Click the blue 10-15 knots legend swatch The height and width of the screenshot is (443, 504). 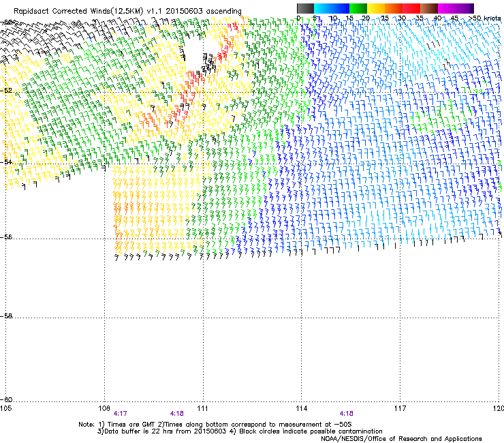[x=341, y=8]
